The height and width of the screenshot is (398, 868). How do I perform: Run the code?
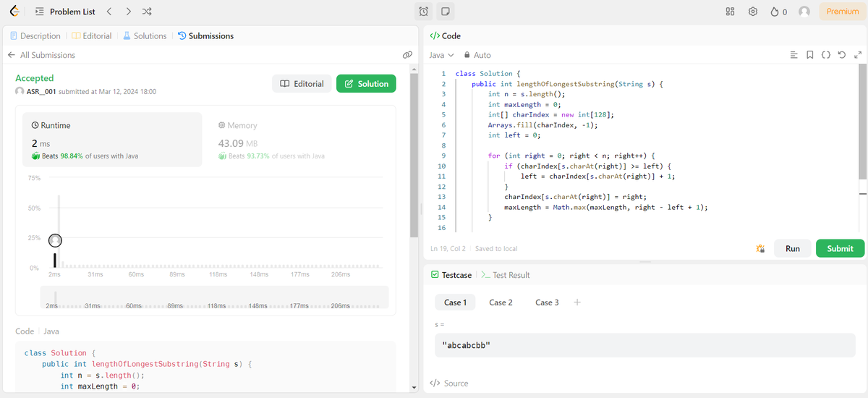(793, 248)
